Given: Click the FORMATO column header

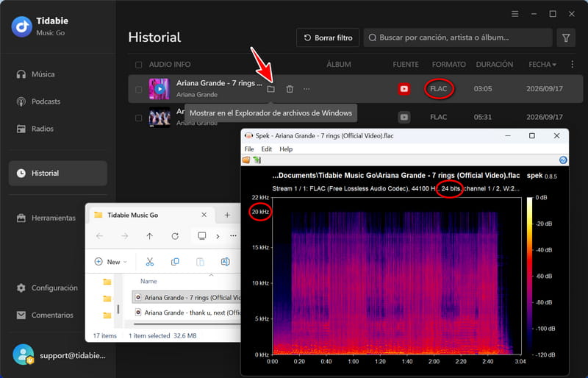Looking at the screenshot, I should coord(449,65).
